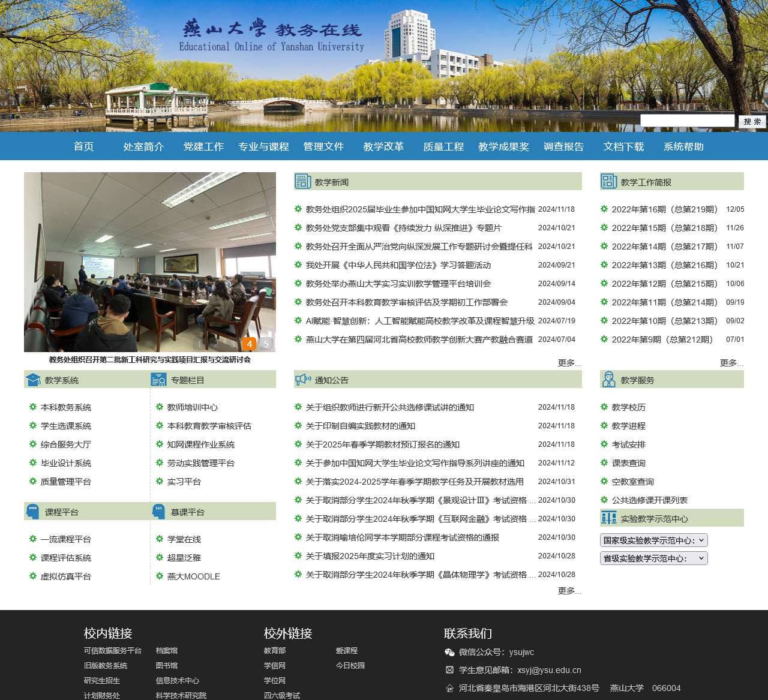
Task: Click the WeChat 微信公众号 icon in footer
Action: [450, 652]
